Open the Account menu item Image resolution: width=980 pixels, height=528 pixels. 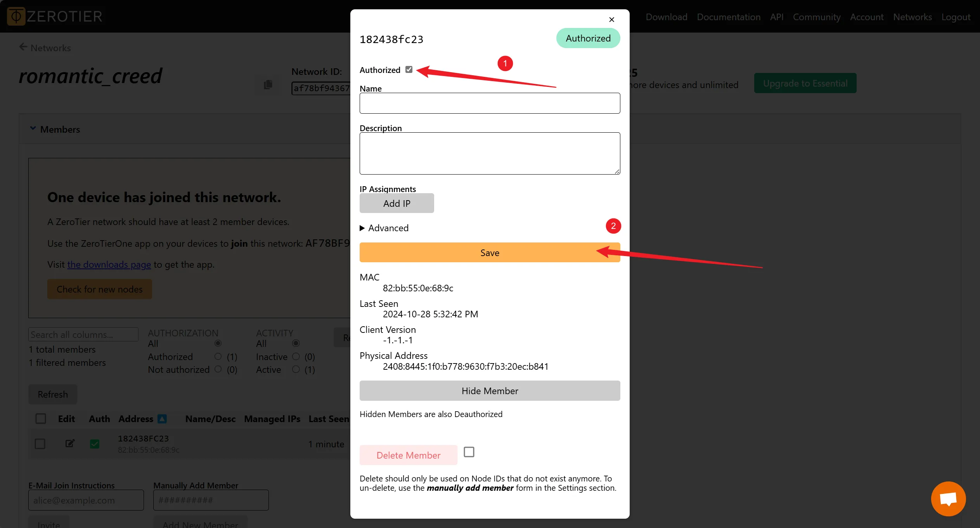(866, 17)
